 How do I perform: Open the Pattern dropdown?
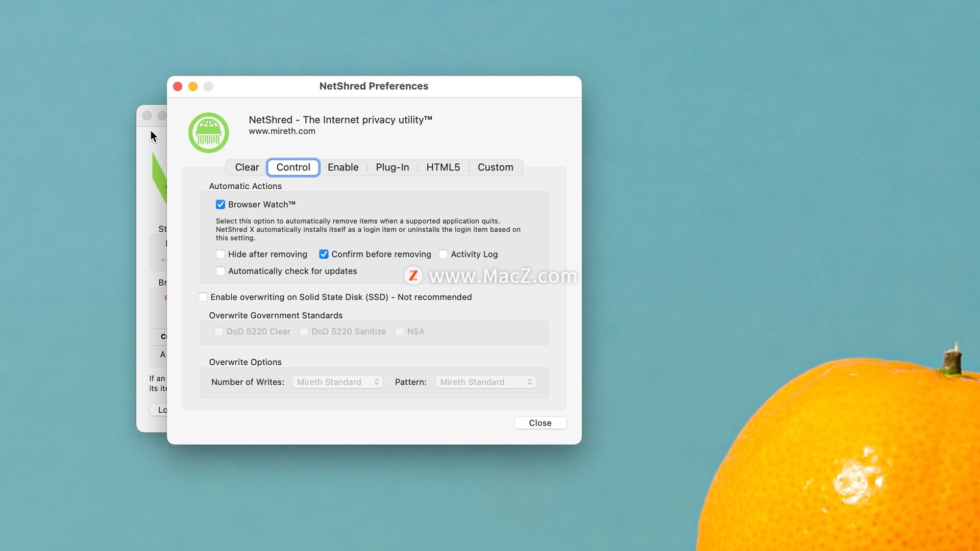(x=485, y=382)
